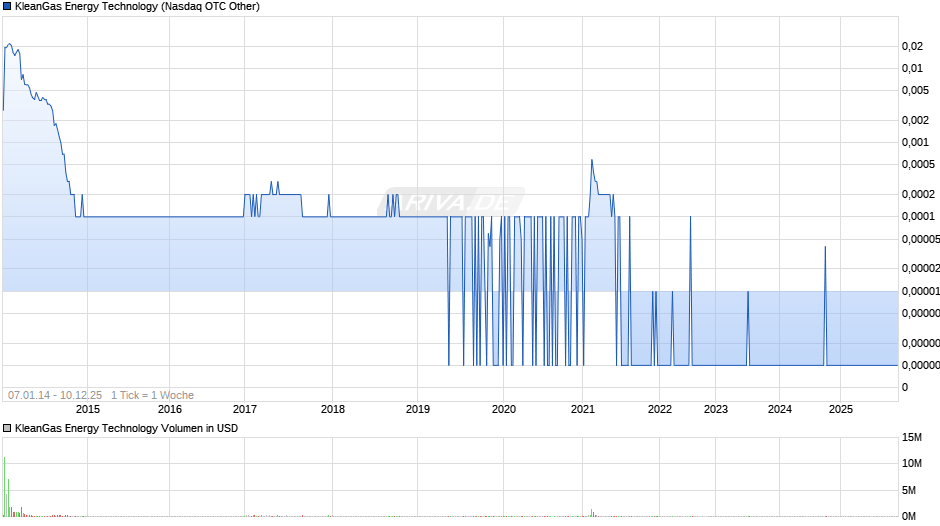Select the 2018 x-axis label
The width and height of the screenshot is (940, 526).
click(x=333, y=409)
